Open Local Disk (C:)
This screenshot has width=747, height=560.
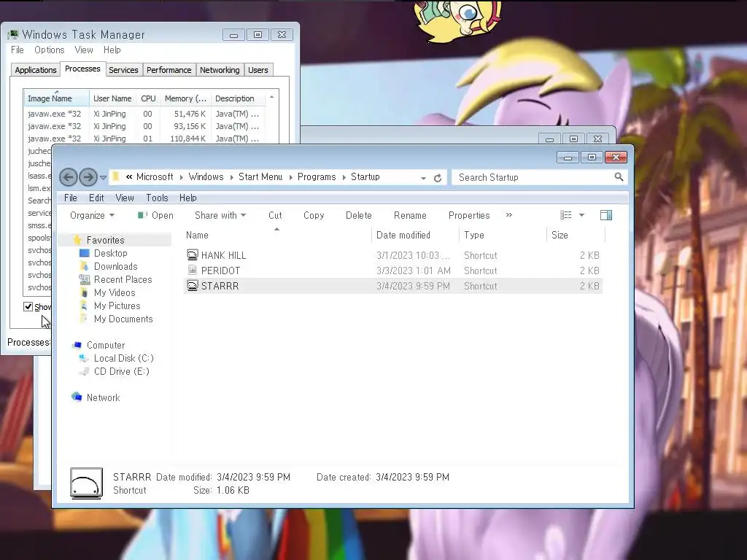tap(124, 358)
